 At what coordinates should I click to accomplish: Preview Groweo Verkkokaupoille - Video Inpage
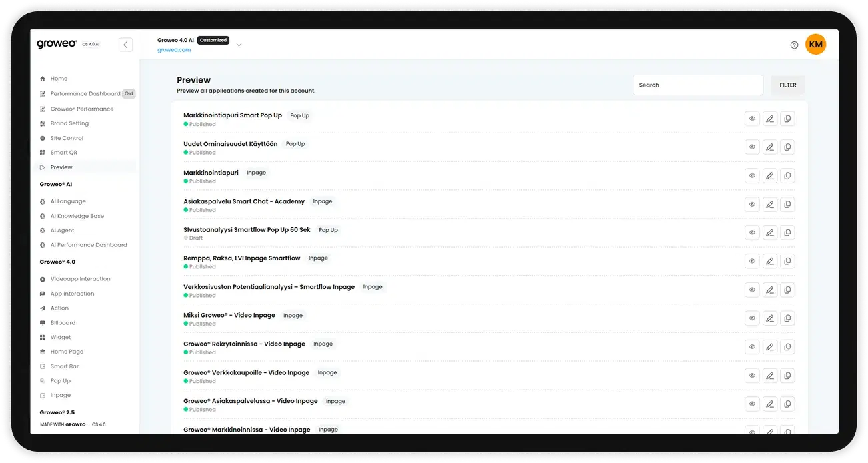click(752, 376)
